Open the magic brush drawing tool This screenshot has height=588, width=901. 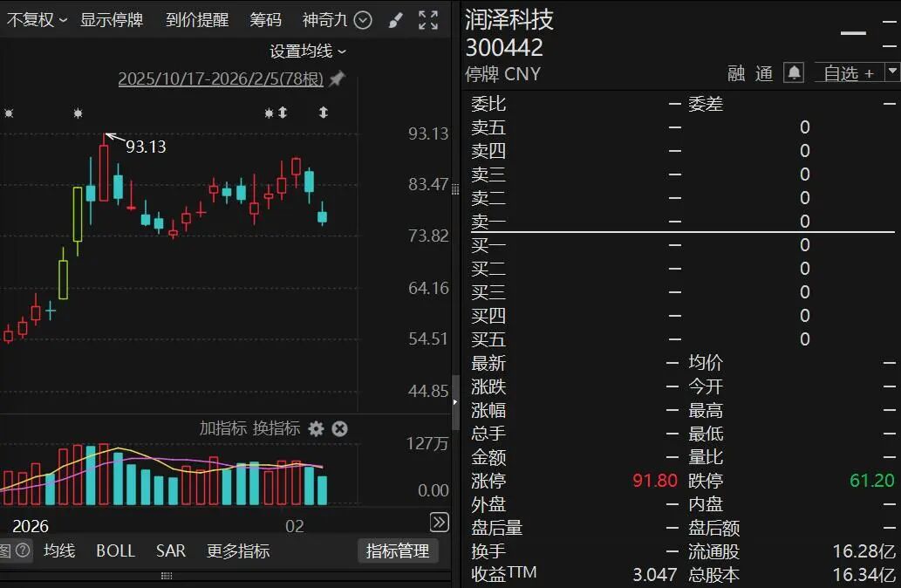coord(395,19)
